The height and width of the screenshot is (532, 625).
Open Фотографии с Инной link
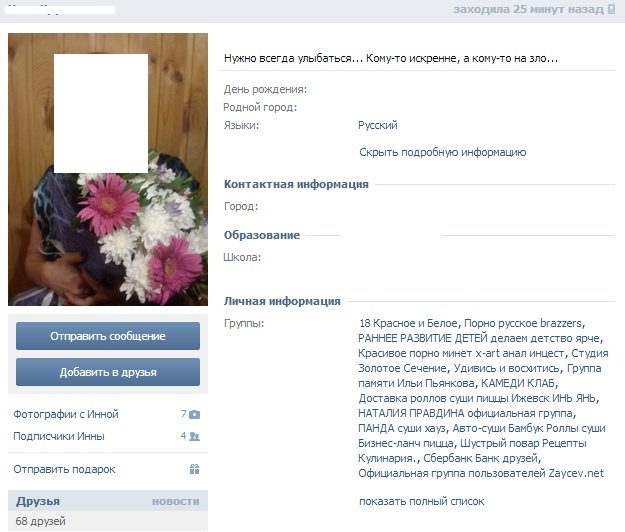pos(66,414)
